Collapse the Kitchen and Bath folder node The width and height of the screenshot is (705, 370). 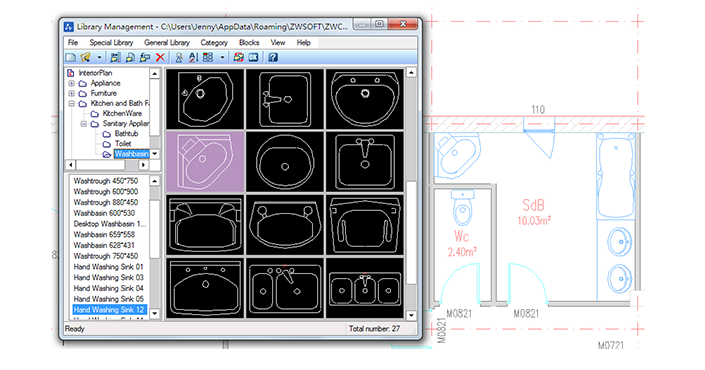point(71,103)
